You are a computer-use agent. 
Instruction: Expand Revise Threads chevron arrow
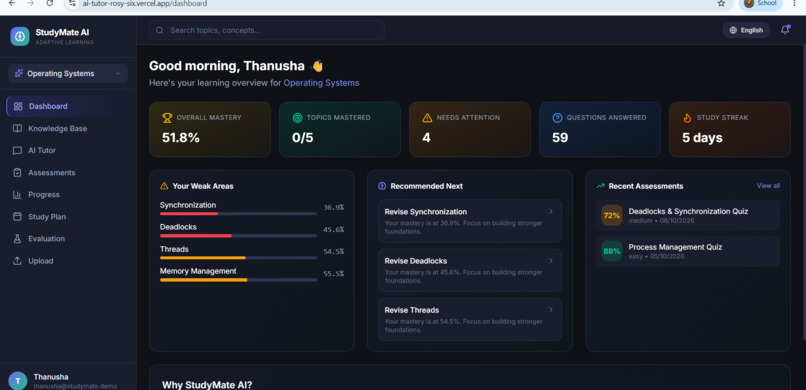(551, 310)
